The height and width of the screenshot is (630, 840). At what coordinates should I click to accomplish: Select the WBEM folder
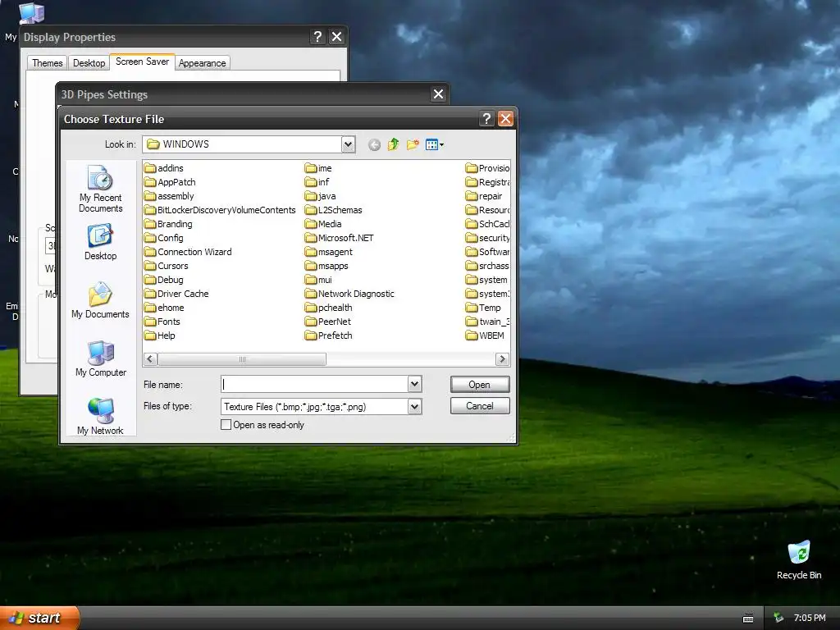(x=485, y=336)
